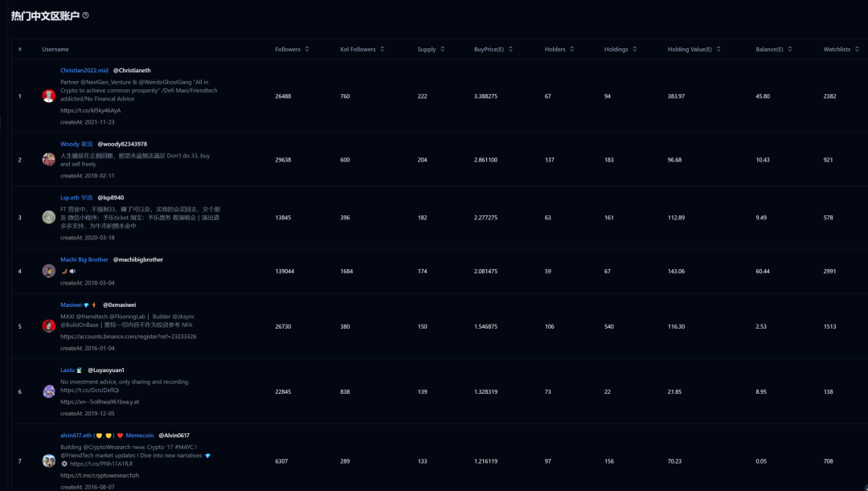868x491 pixels.
Task: Click alvin617.eth's avatar image
Action: click(x=48, y=461)
